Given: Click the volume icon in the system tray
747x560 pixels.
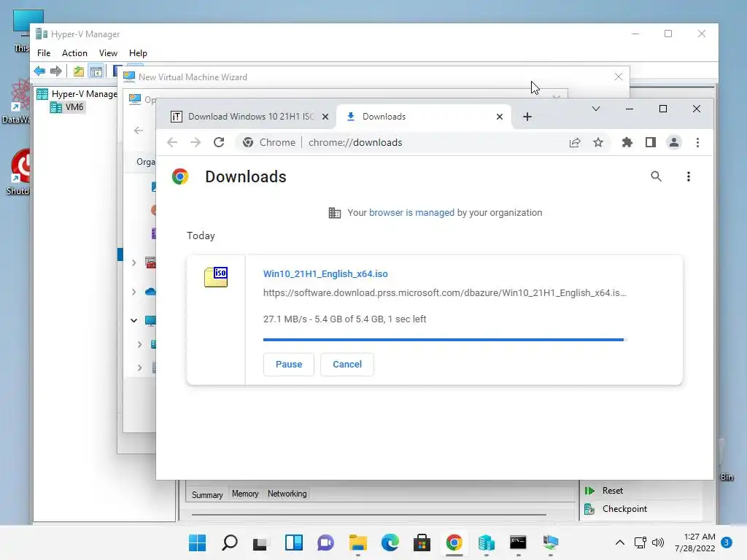Looking at the screenshot, I should pos(658,542).
